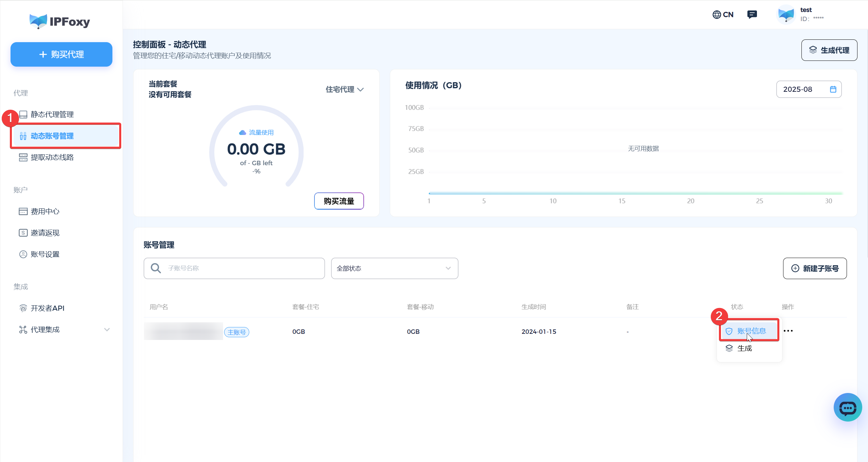Collapse the 代理集成 section
Viewport: 868px width, 462px height.
click(x=107, y=329)
